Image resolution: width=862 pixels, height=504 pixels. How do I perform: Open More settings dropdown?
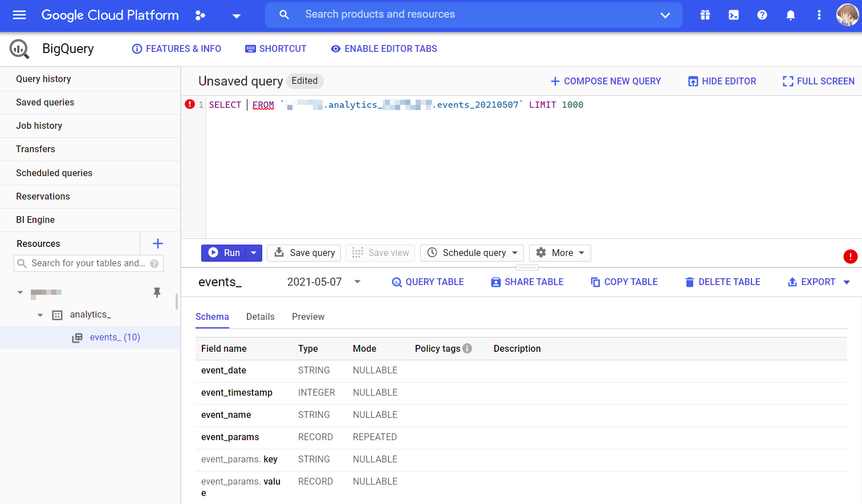pos(560,253)
